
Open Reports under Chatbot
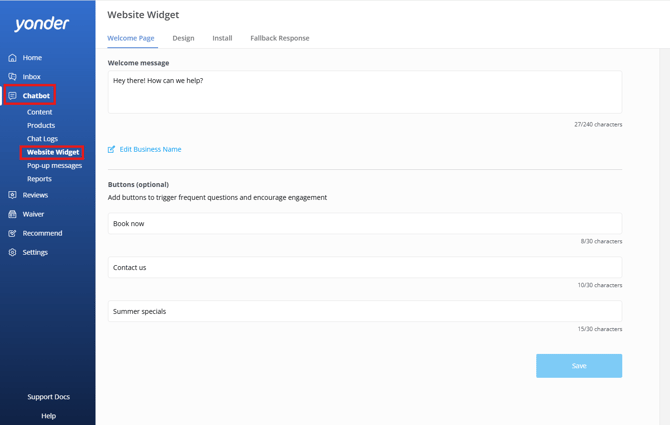coord(39,179)
